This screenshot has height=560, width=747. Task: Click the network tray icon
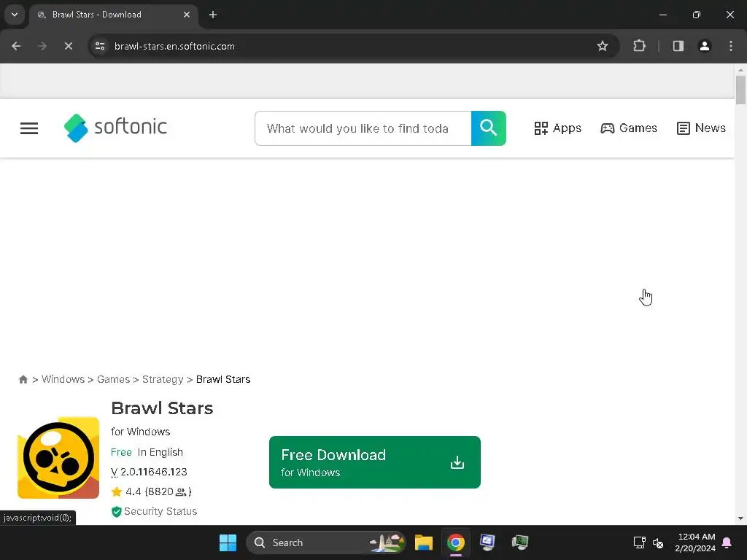pyautogui.click(x=639, y=542)
